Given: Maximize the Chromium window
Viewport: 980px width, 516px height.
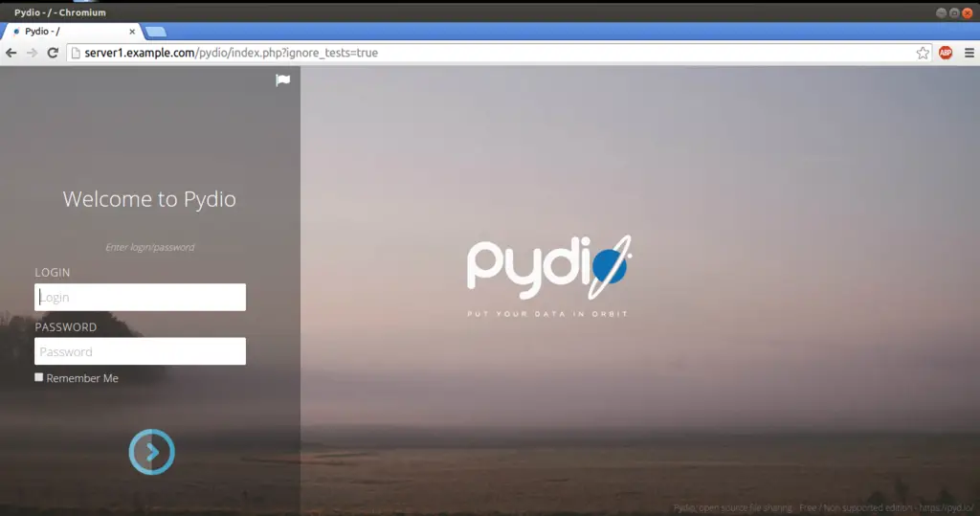Looking at the screenshot, I should point(954,12).
